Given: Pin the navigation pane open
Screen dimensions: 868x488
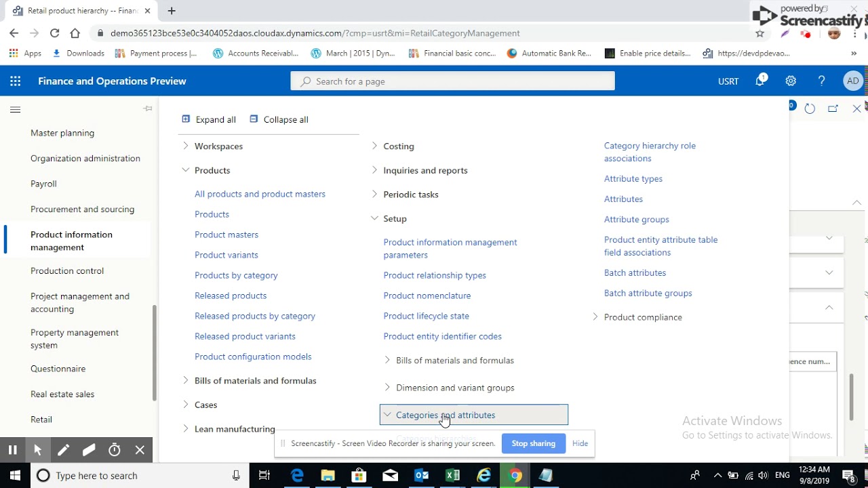Looking at the screenshot, I should click(x=148, y=108).
